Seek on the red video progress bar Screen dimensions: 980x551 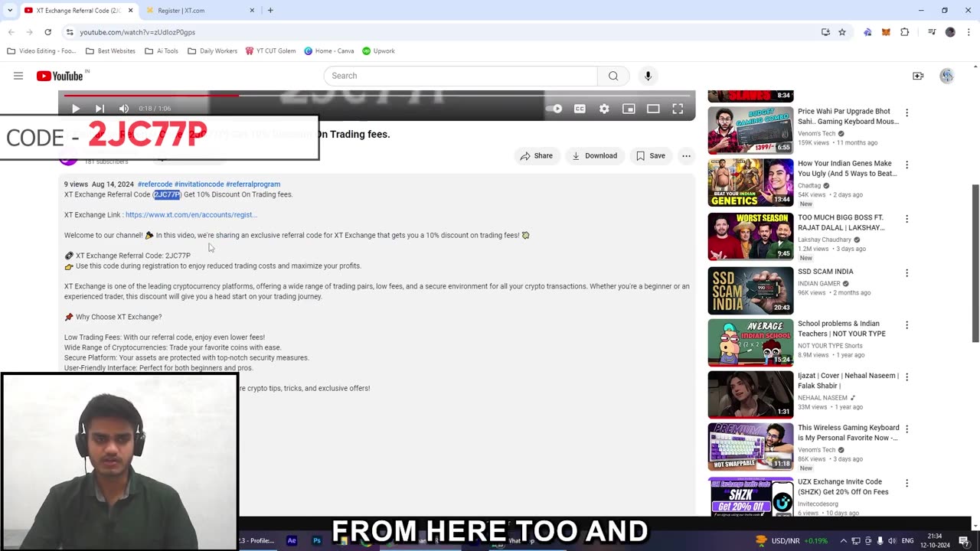click(x=377, y=96)
